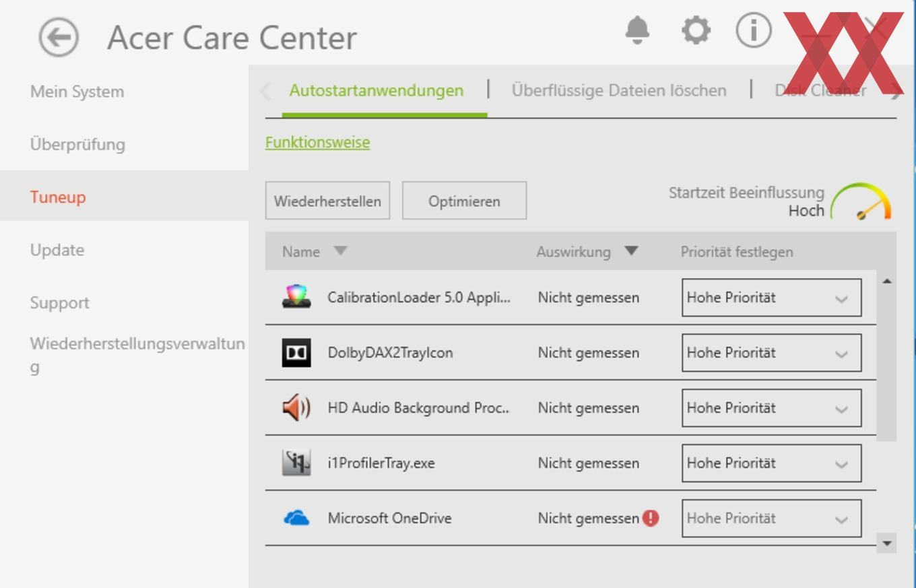Image resolution: width=916 pixels, height=588 pixels.
Task: Open Überprüfung section
Action: click(x=77, y=144)
